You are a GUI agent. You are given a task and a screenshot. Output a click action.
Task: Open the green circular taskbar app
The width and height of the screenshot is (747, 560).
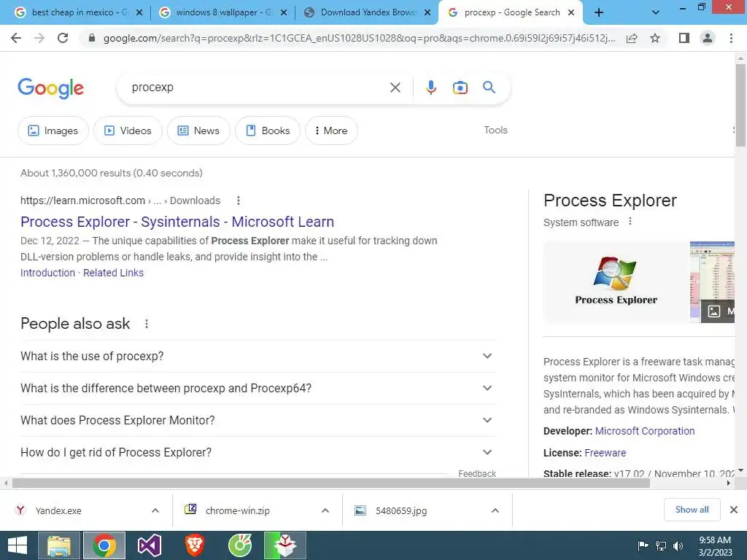(x=239, y=545)
